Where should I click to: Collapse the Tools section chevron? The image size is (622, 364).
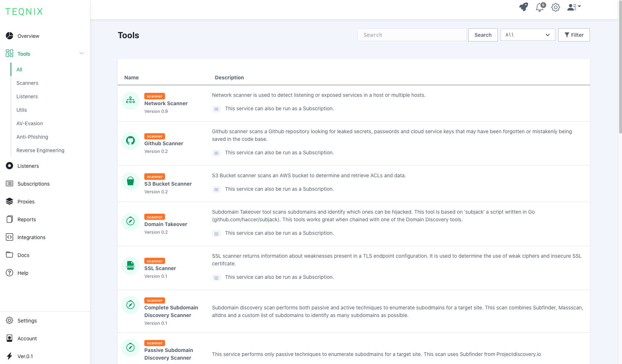pos(82,53)
